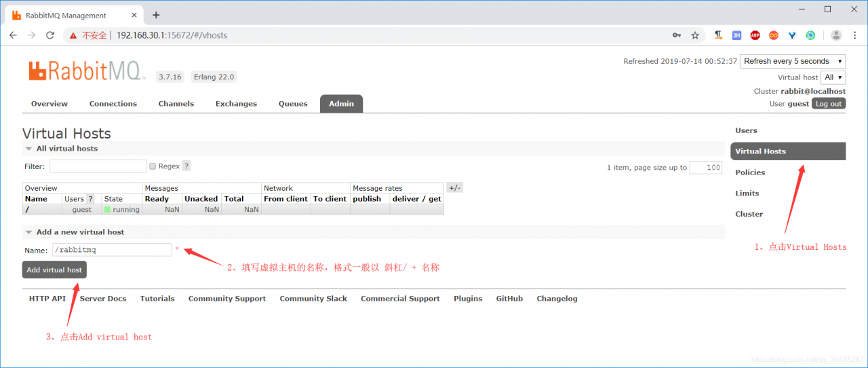
Task: Open the blue funnel extension icon
Action: [x=791, y=35]
